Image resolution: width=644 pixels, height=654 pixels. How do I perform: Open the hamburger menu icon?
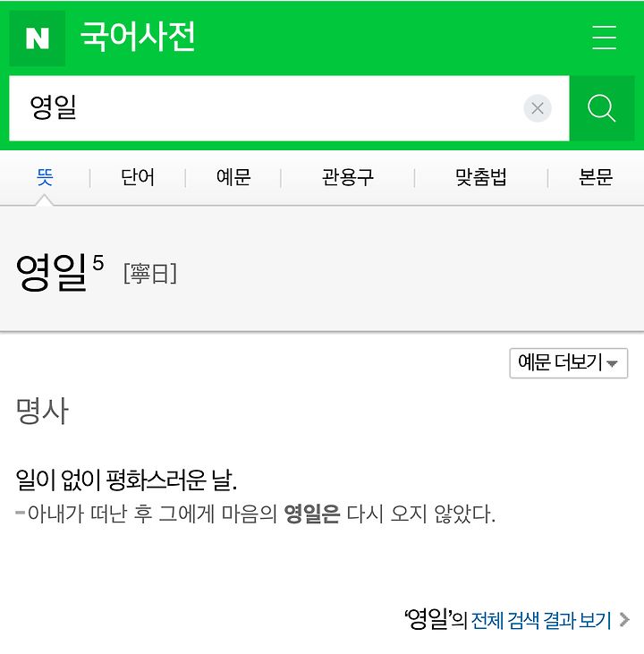click(x=604, y=38)
